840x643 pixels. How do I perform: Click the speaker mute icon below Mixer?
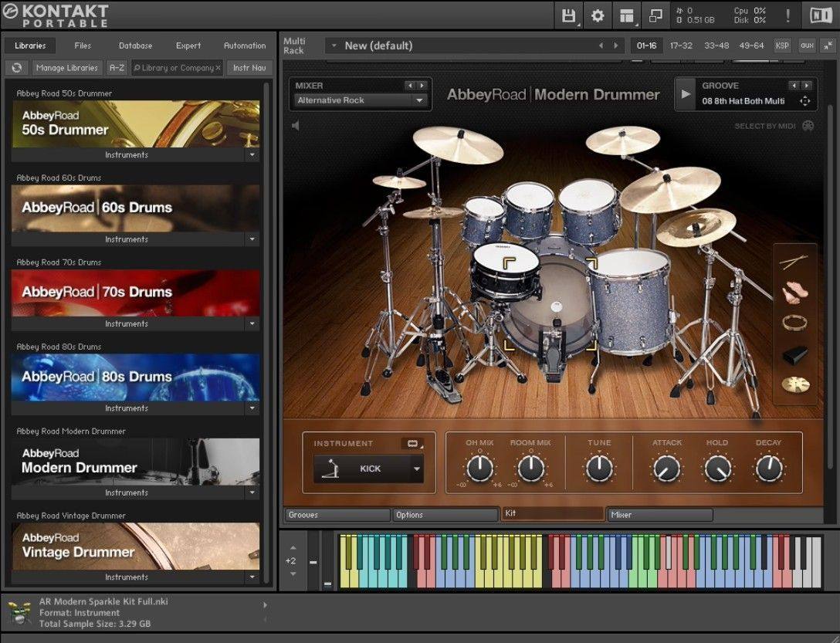(x=295, y=125)
